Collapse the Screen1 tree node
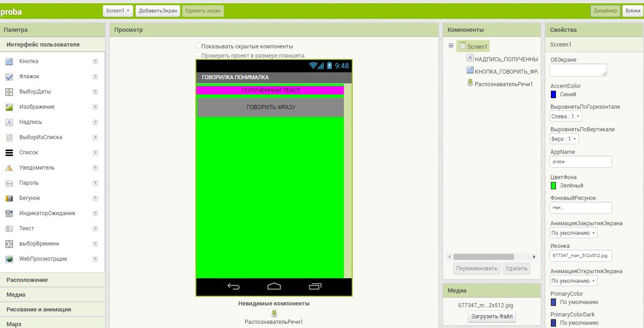Viewport: 644px width, 328px height. pos(451,46)
